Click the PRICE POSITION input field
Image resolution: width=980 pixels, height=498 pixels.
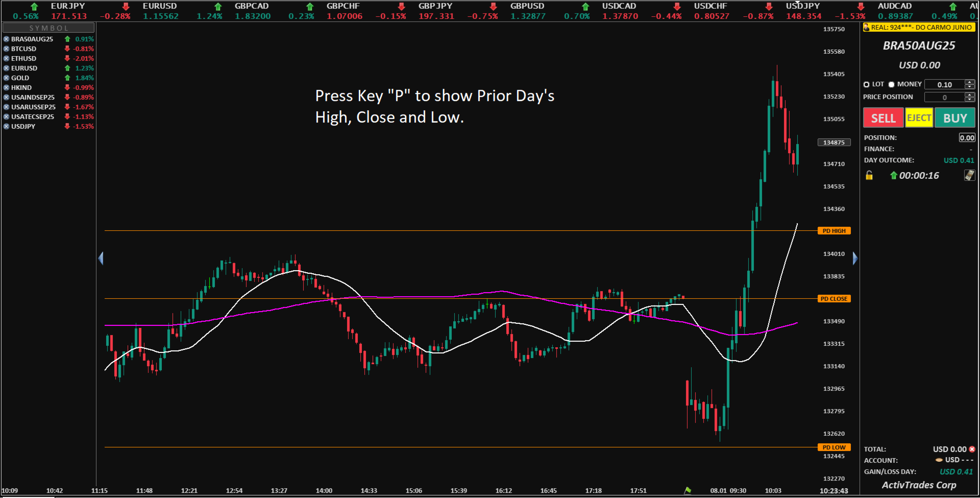click(944, 98)
